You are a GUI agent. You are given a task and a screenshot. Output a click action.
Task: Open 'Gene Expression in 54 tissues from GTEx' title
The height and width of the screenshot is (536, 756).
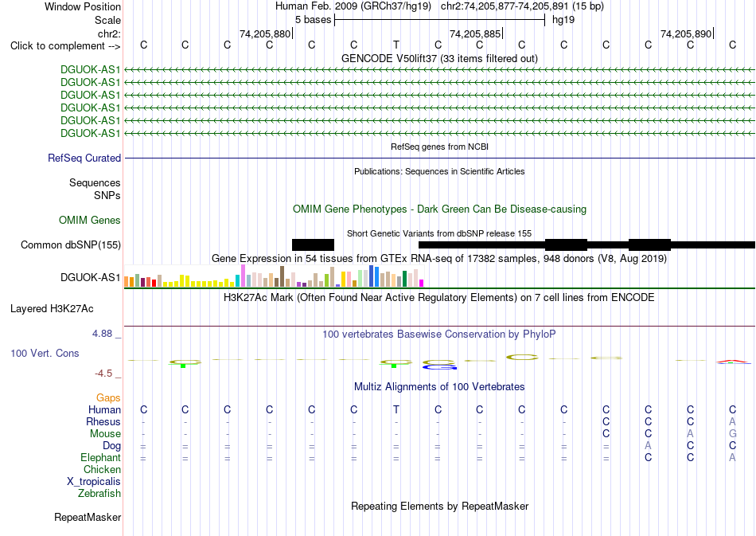[x=439, y=258]
